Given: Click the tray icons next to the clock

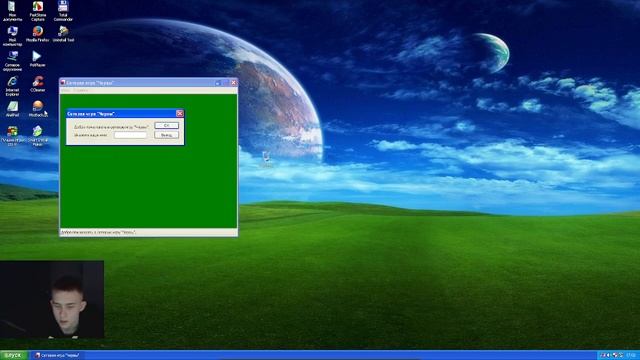Looking at the screenshot, I should [612, 356].
